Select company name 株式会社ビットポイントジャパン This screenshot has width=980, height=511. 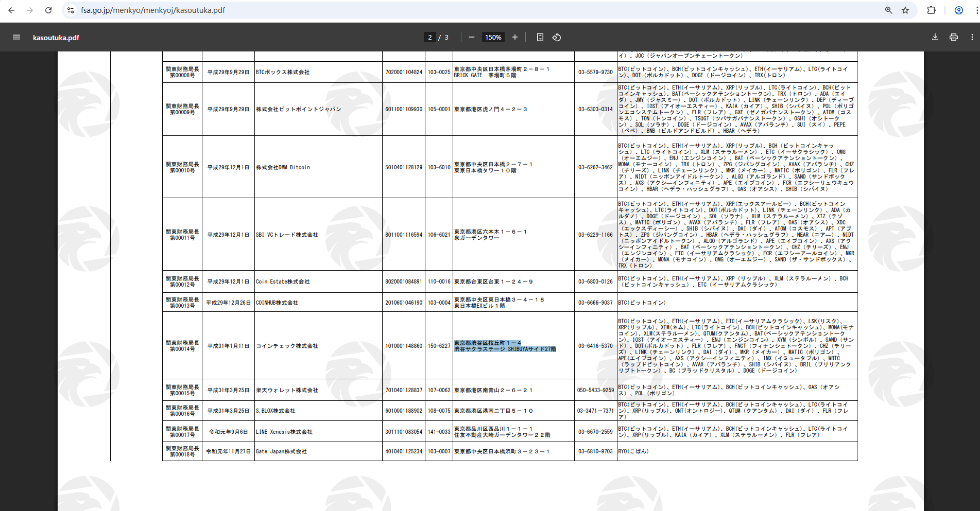click(x=299, y=109)
